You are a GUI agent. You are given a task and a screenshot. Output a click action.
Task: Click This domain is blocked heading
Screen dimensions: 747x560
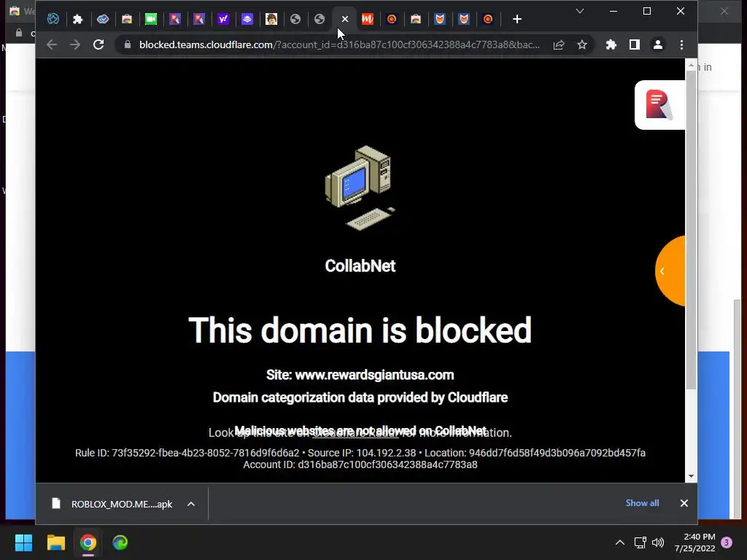[x=360, y=330]
